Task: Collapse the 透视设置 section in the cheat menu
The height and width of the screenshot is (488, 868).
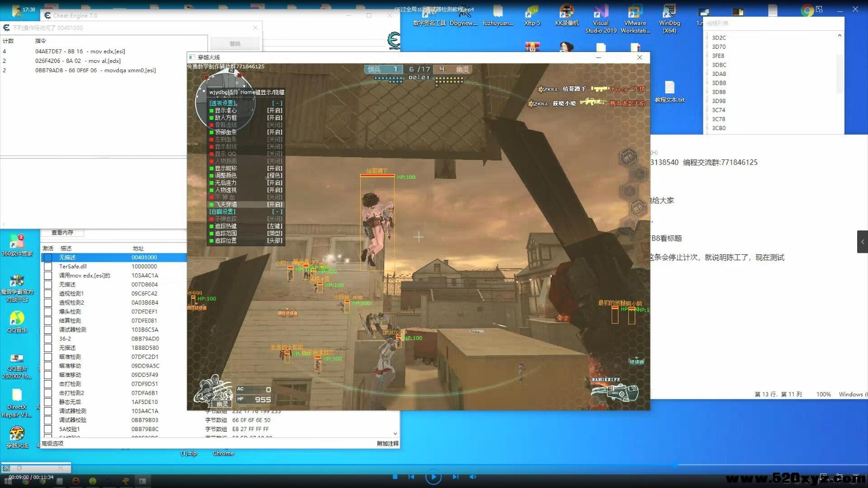Action: [x=277, y=103]
